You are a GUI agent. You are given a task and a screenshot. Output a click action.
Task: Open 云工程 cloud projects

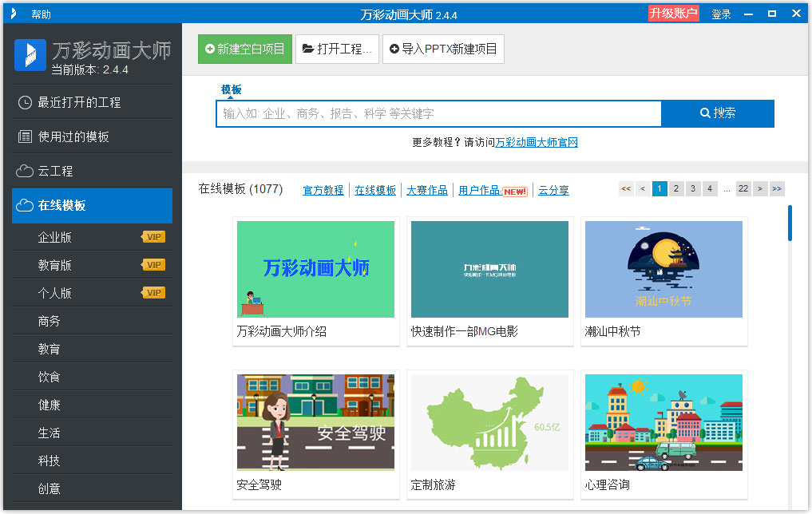click(92, 171)
